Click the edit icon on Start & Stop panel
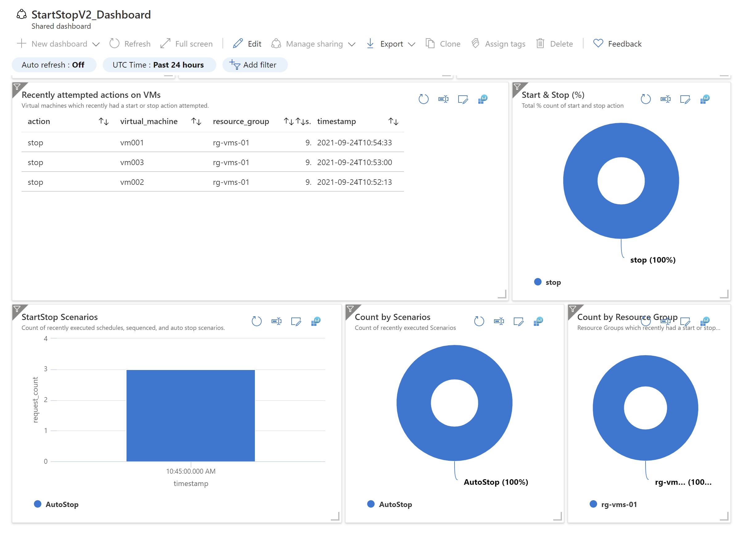The image size is (756, 536). point(684,99)
